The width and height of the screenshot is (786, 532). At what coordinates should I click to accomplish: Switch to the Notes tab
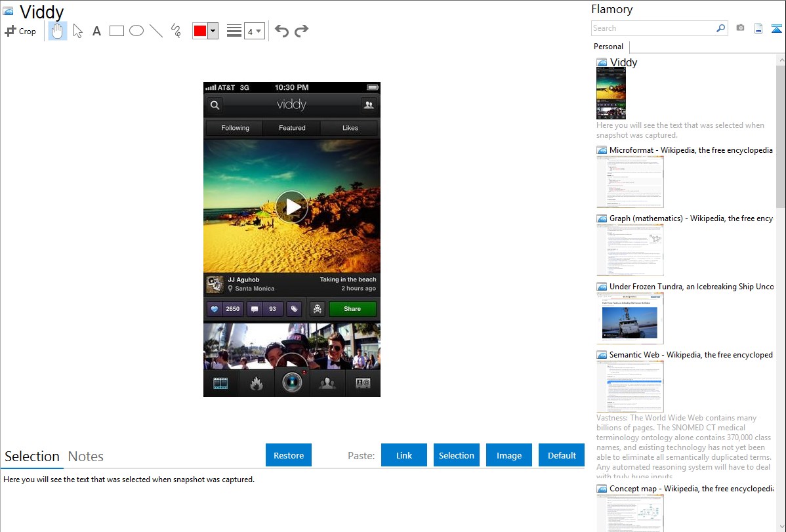coord(86,457)
